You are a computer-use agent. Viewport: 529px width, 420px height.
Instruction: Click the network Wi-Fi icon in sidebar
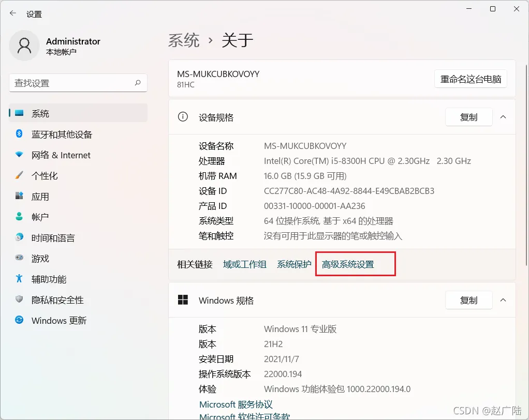[x=19, y=155]
